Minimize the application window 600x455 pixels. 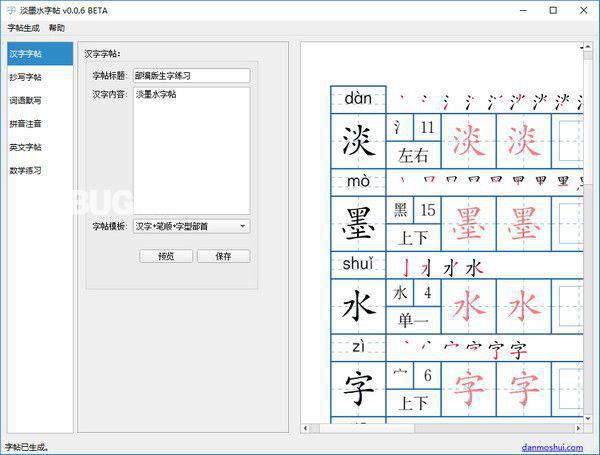click(x=524, y=10)
